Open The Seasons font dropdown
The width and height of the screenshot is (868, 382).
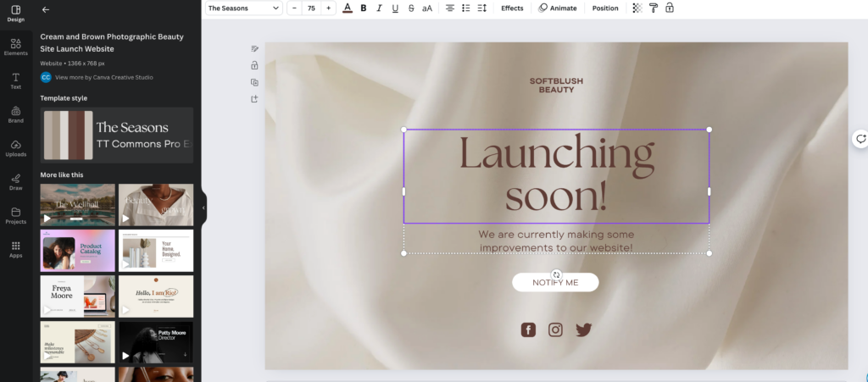[243, 8]
